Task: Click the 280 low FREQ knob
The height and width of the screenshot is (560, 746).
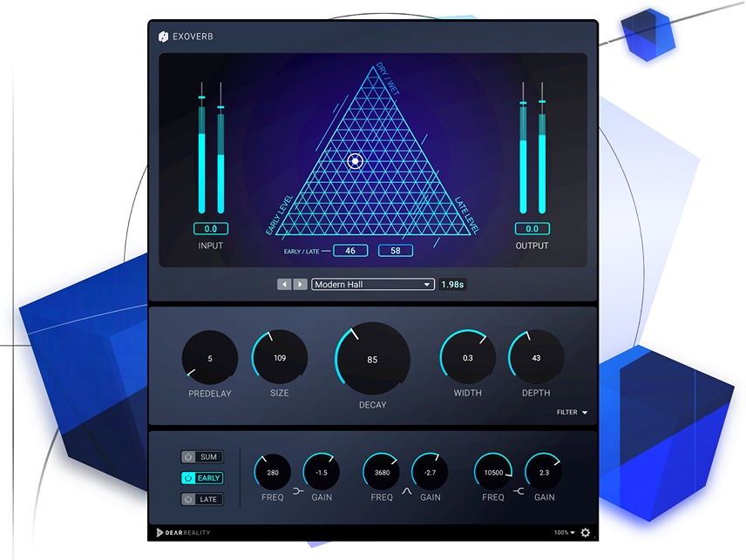Action: pos(273,472)
